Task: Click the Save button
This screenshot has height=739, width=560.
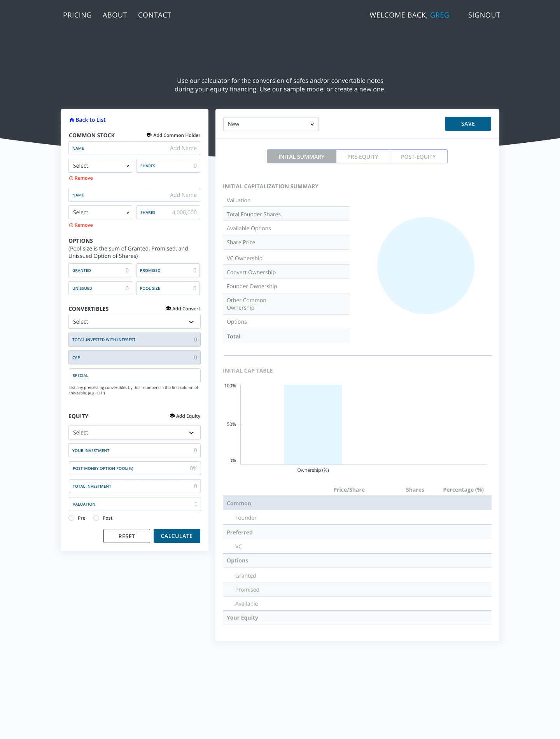Action: [x=467, y=124]
